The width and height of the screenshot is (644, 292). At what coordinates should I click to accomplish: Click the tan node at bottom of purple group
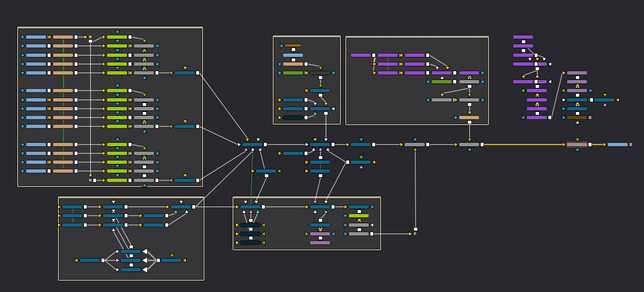click(x=469, y=118)
